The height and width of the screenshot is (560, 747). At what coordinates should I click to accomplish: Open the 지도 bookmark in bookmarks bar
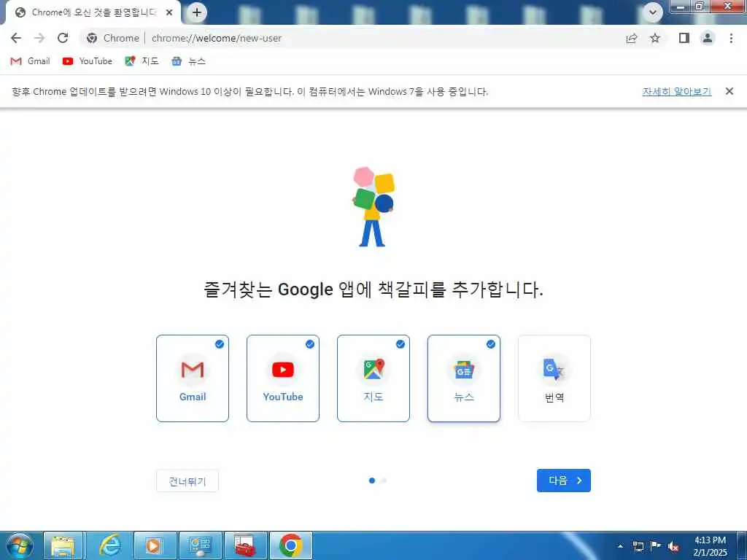pyautogui.click(x=142, y=61)
